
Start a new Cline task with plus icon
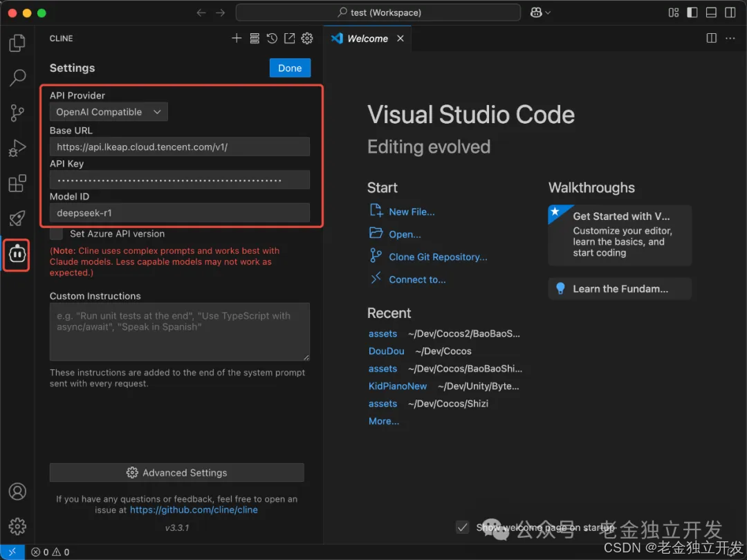point(237,38)
